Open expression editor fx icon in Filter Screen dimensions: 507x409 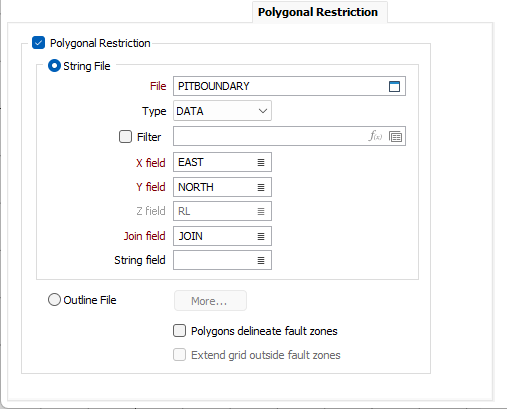(x=375, y=136)
